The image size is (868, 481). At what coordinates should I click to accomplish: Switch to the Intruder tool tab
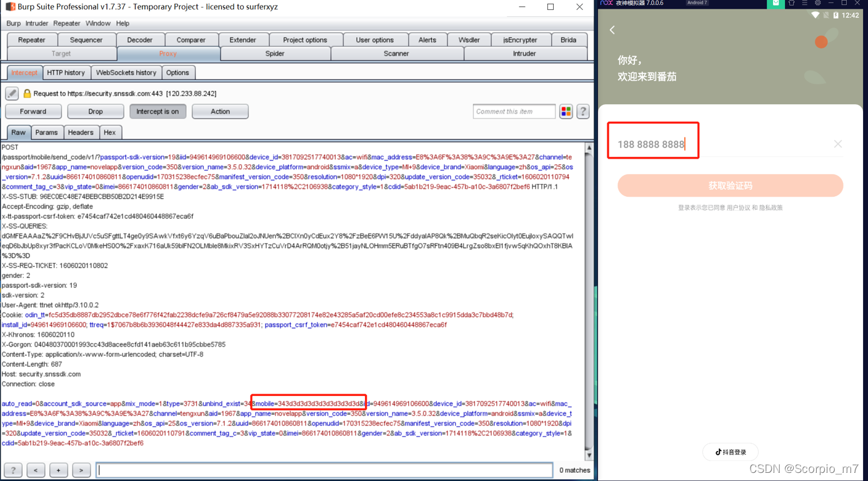point(524,54)
